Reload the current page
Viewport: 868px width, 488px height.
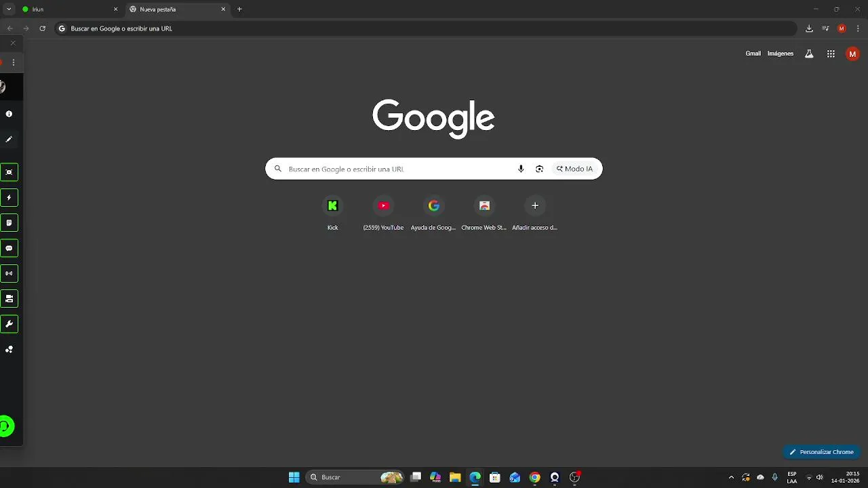42,28
